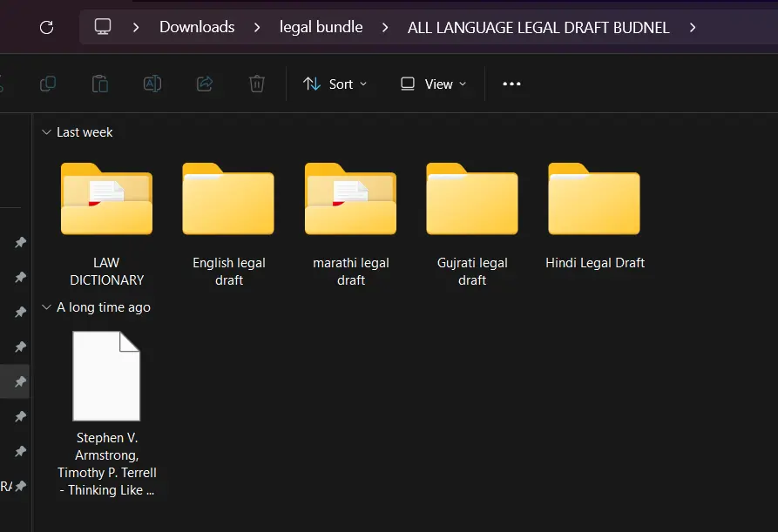Go to legal bundle breadcrumb
This screenshot has width=778, height=532.
point(321,27)
